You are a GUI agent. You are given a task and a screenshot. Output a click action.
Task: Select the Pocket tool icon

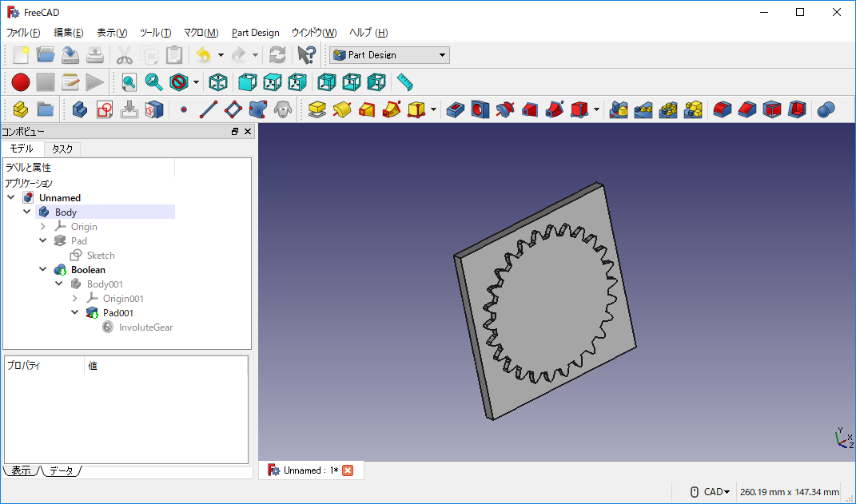456,109
